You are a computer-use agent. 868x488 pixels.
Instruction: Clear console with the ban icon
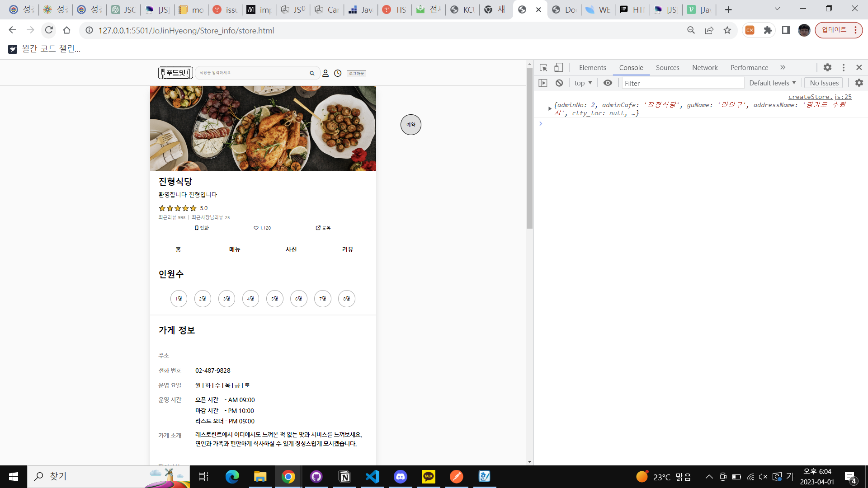coord(559,83)
